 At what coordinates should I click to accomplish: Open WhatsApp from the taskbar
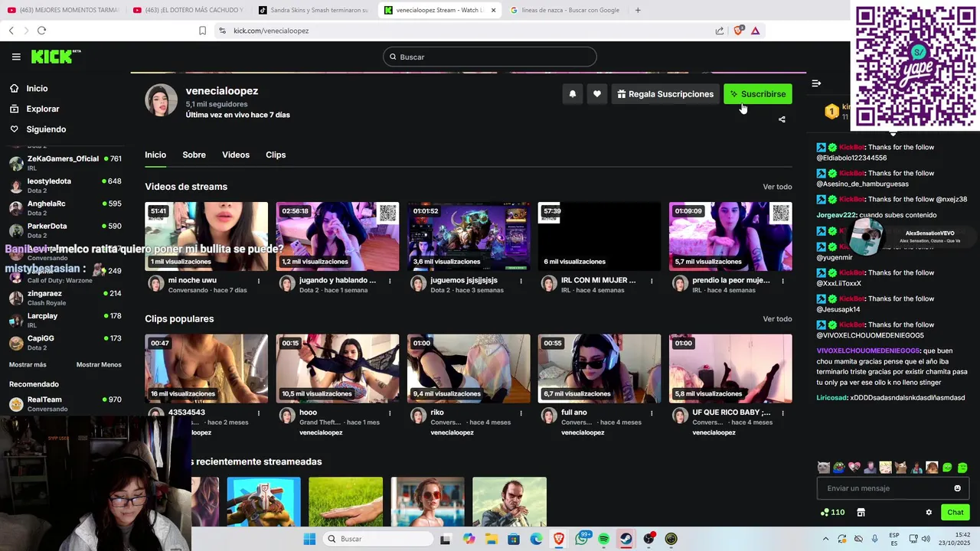coord(582,539)
